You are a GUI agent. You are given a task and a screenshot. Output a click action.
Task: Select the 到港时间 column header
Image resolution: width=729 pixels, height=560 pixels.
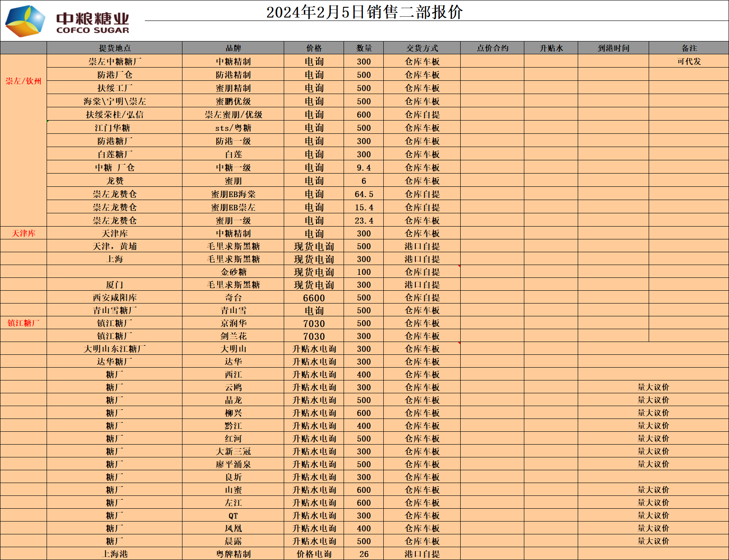point(613,48)
